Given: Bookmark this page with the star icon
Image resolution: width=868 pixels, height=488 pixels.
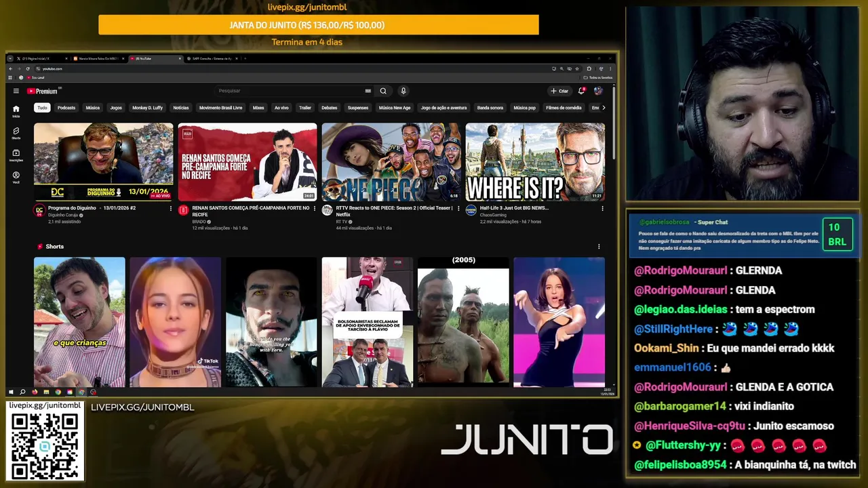Looking at the screenshot, I should [x=577, y=68].
